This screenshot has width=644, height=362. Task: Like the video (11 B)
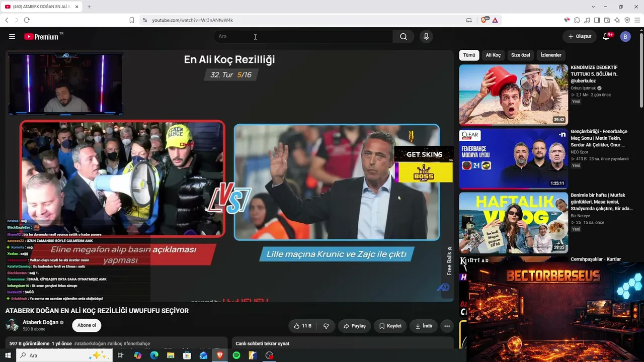303,326
